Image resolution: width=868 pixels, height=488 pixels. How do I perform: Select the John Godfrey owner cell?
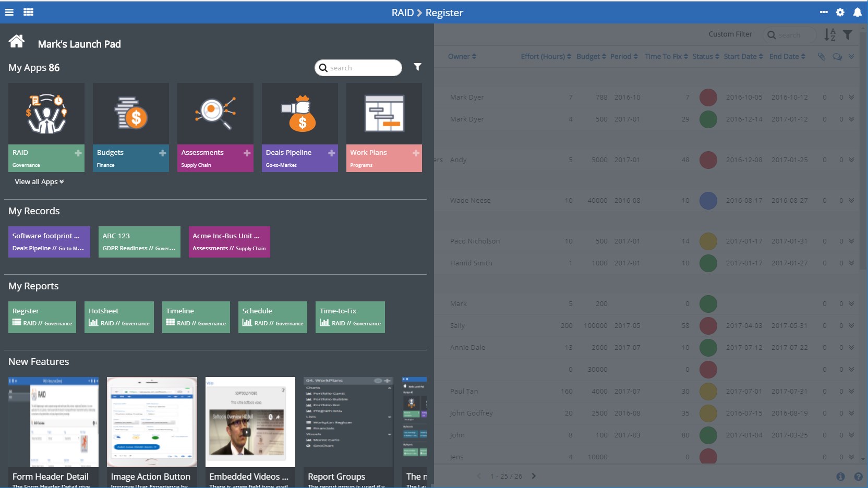pyautogui.click(x=471, y=413)
